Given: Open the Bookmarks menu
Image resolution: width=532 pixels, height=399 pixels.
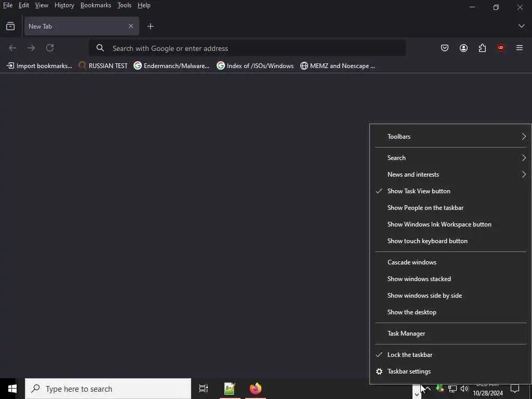Looking at the screenshot, I should 96,5.
